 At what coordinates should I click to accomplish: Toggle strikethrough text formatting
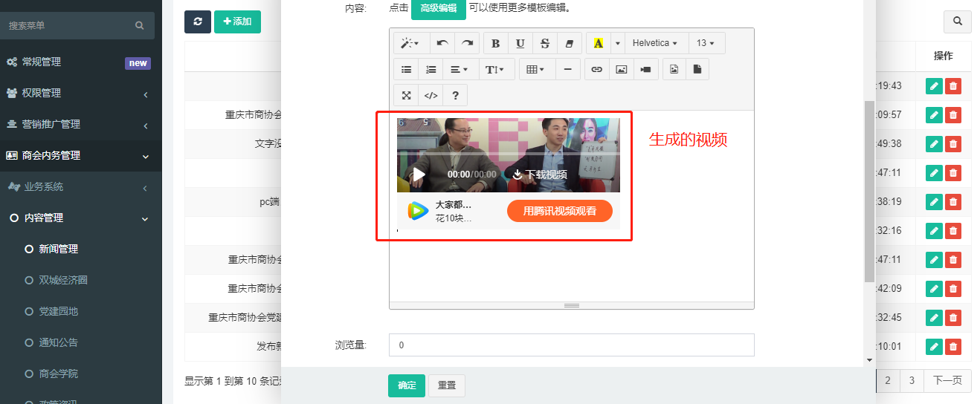tap(544, 43)
